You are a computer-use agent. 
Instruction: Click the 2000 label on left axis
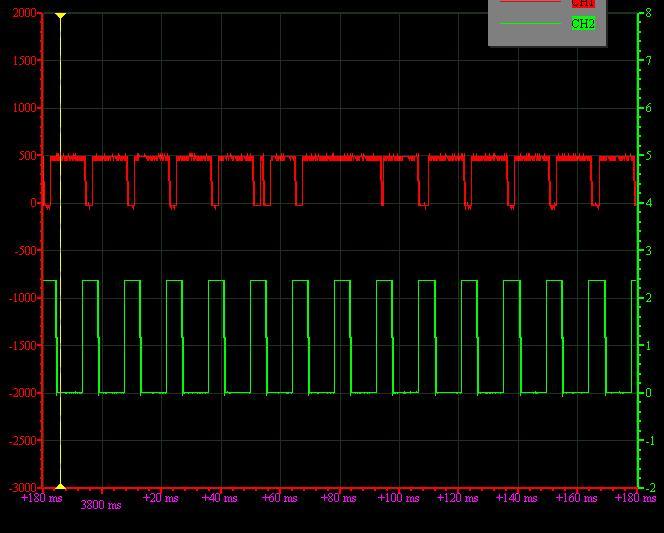24,13
